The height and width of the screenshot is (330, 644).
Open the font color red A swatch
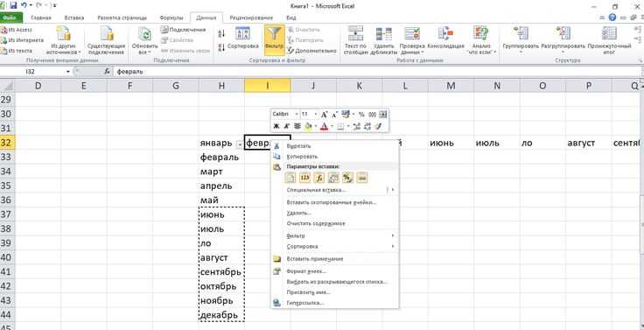click(324, 127)
